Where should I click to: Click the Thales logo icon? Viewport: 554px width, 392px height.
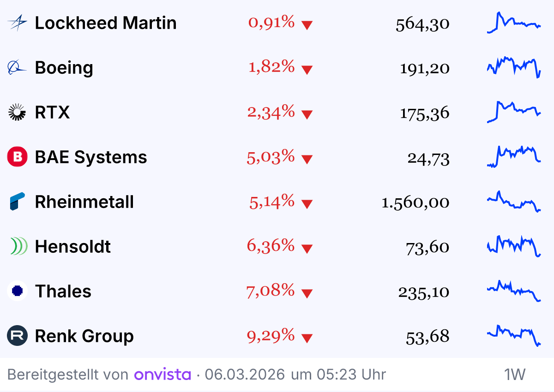click(18, 291)
